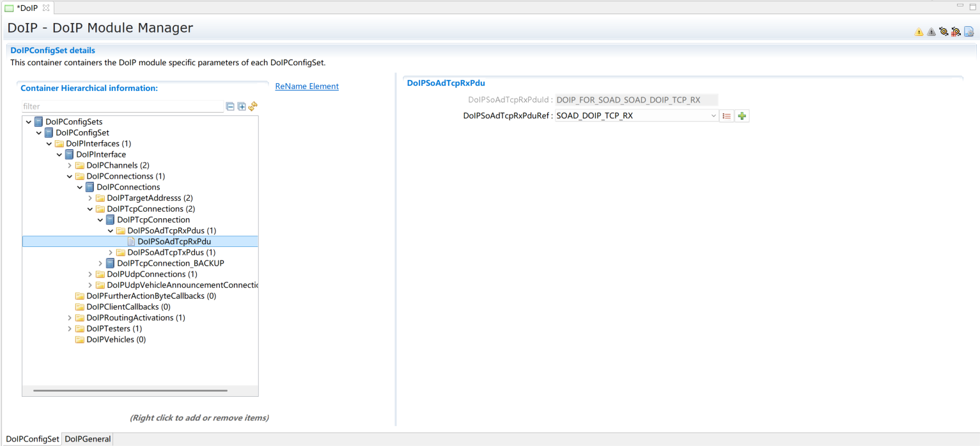Expand the DoIPTcpConnection_BACKUP node

(x=100, y=264)
